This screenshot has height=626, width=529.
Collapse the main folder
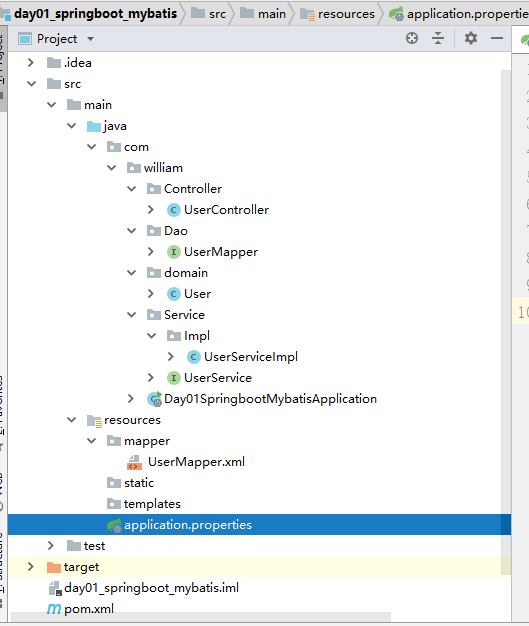click(52, 105)
